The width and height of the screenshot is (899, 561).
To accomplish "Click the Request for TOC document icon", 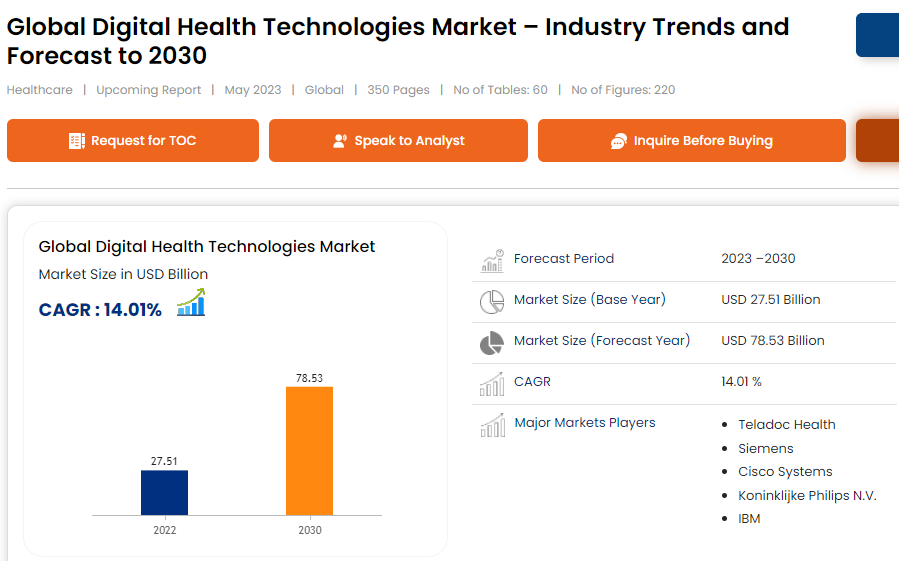I will [x=77, y=141].
